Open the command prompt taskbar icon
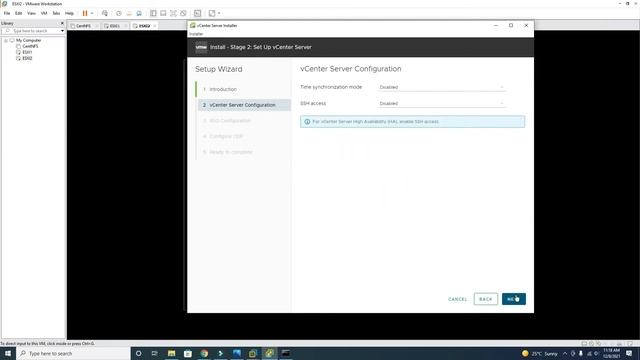Viewport: 640px width, 360px height. pyautogui.click(x=286, y=353)
